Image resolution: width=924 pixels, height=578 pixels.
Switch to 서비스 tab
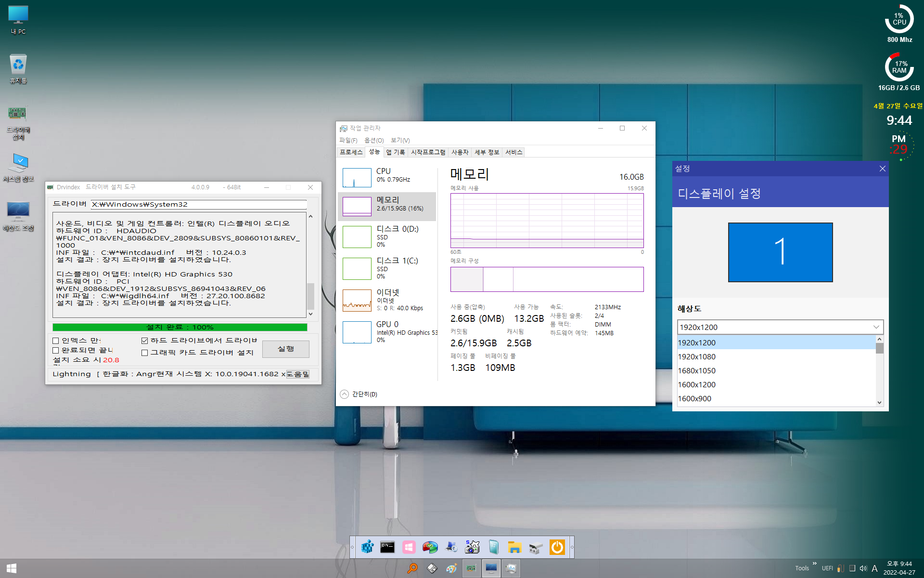click(514, 152)
